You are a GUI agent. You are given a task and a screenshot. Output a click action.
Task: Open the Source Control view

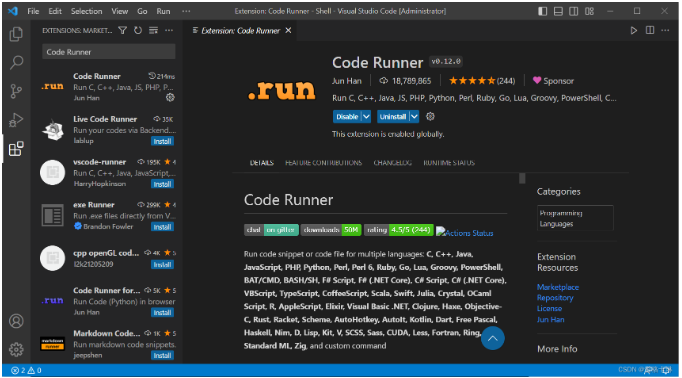click(x=16, y=91)
